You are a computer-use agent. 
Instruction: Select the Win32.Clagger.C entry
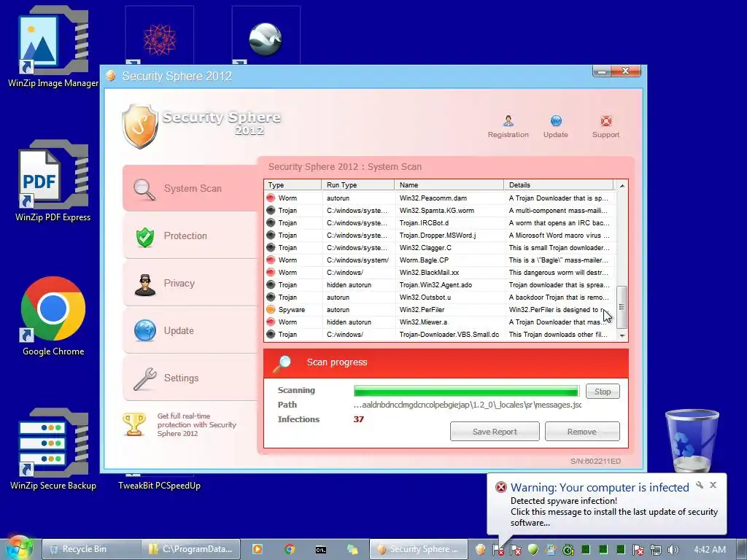(x=439, y=248)
